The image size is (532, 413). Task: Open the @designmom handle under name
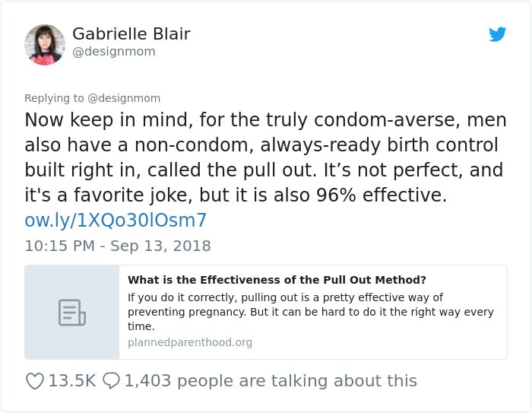click(x=114, y=52)
